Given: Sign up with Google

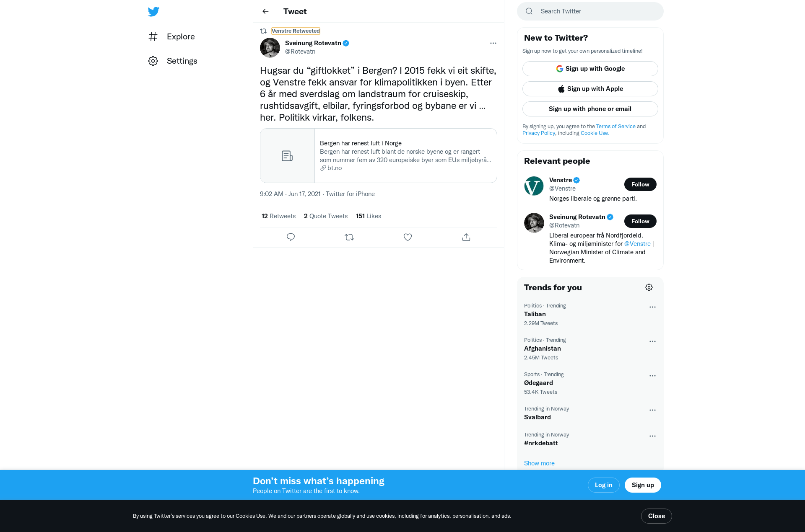Looking at the screenshot, I should point(590,69).
